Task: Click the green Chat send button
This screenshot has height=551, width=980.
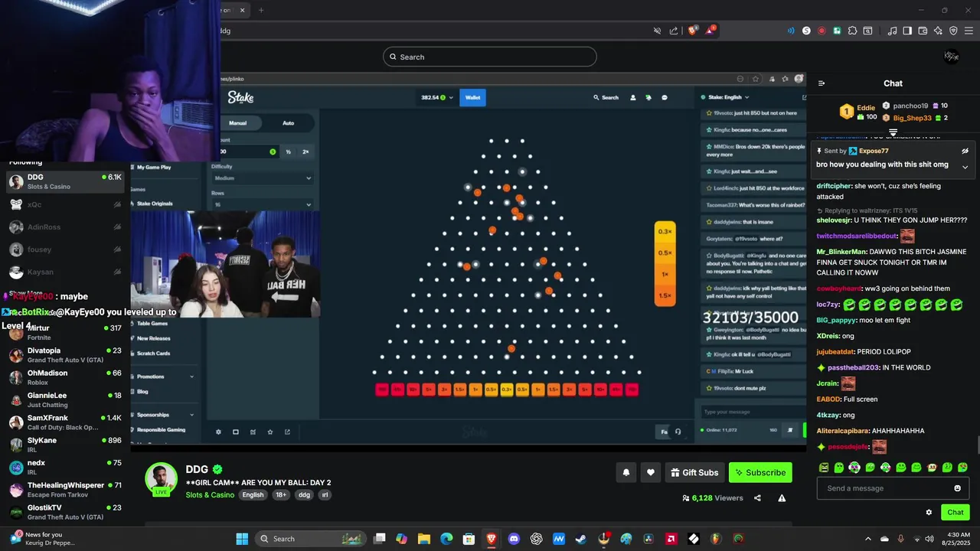Action: pos(955,513)
